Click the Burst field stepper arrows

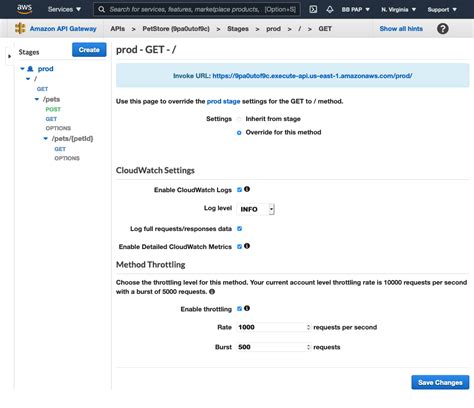pos(308,347)
